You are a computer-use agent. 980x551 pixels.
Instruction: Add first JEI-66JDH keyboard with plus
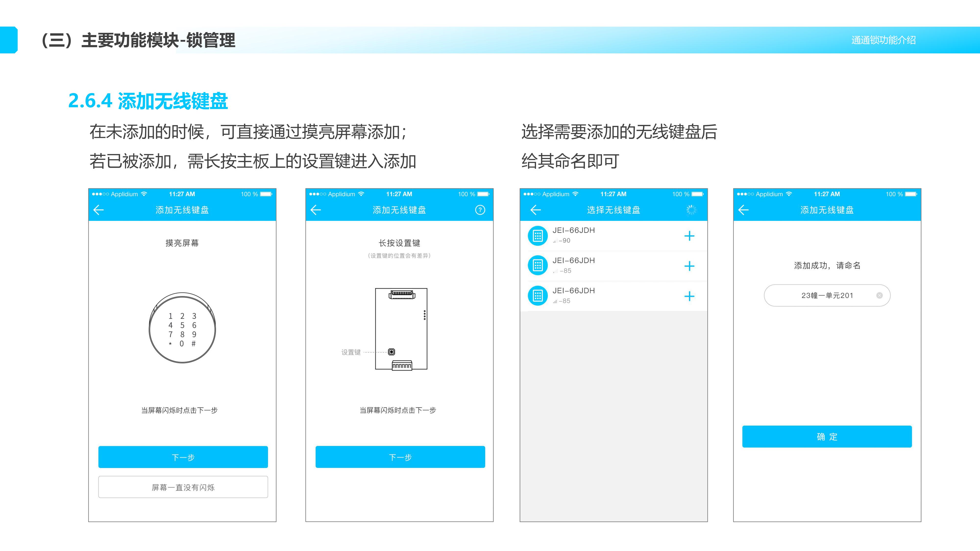[x=689, y=236]
